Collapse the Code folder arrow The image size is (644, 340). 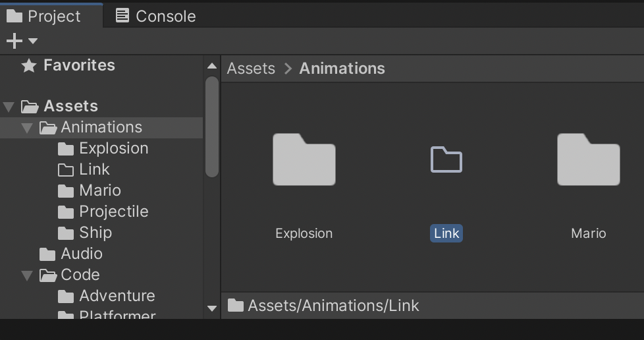pos(27,275)
